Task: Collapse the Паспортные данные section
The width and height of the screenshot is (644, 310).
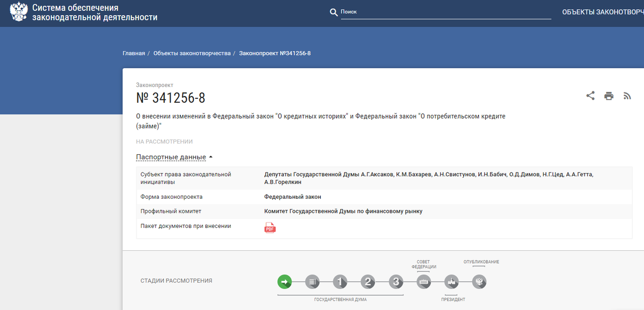Action: click(x=172, y=157)
